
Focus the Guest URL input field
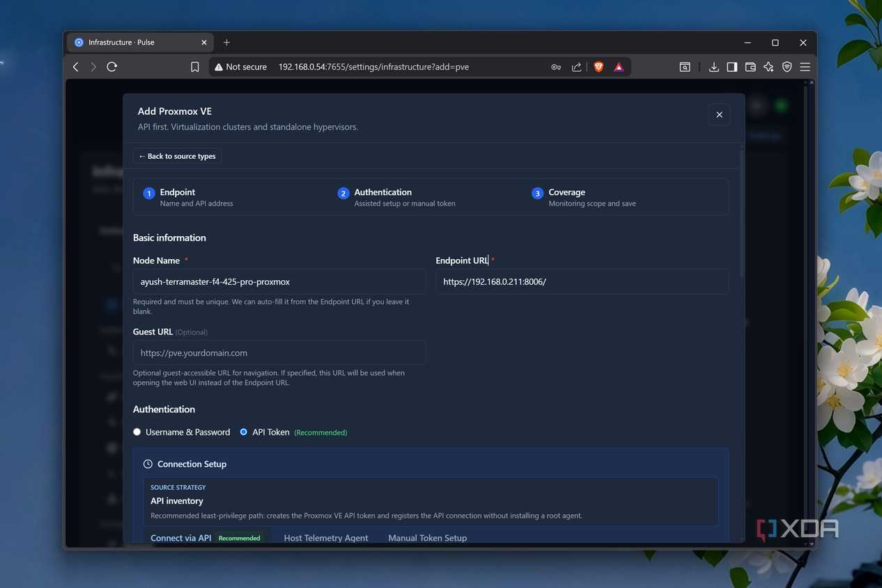point(279,353)
